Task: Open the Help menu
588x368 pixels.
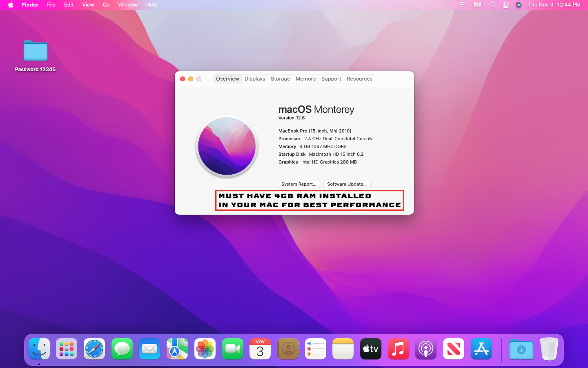Action: [152, 5]
